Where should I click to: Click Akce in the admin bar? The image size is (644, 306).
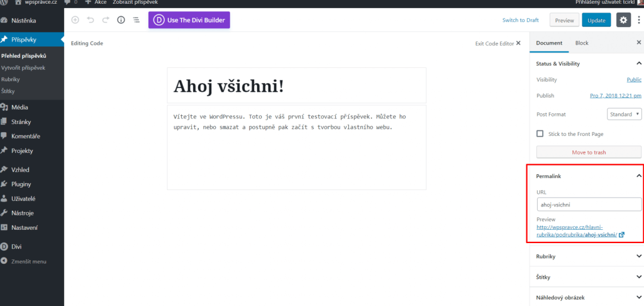[96, 2]
